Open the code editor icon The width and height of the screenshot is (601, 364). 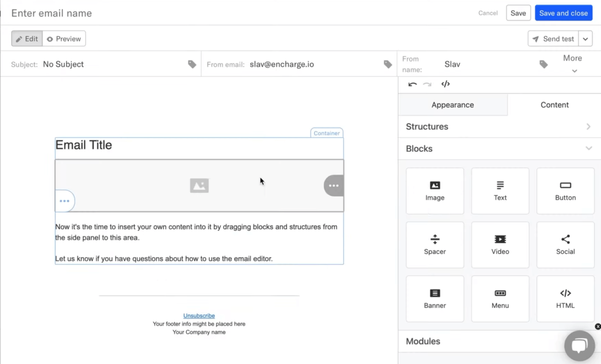pos(445,84)
